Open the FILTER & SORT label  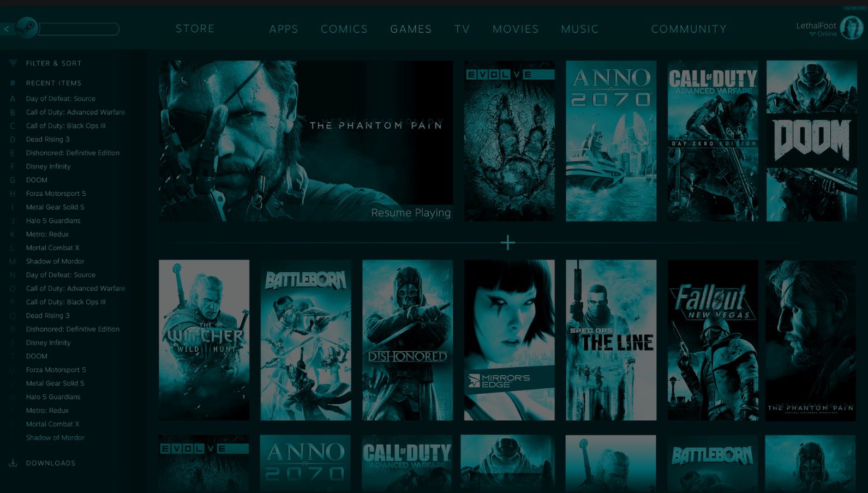[x=54, y=63]
